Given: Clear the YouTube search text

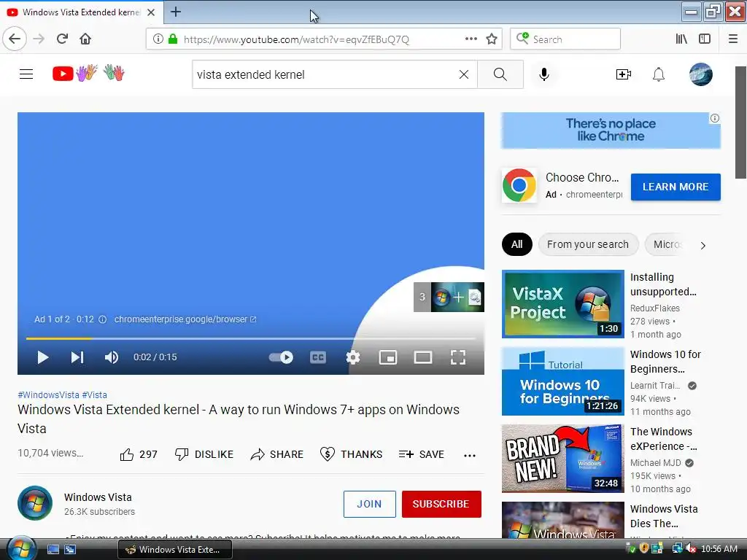Looking at the screenshot, I should point(463,74).
